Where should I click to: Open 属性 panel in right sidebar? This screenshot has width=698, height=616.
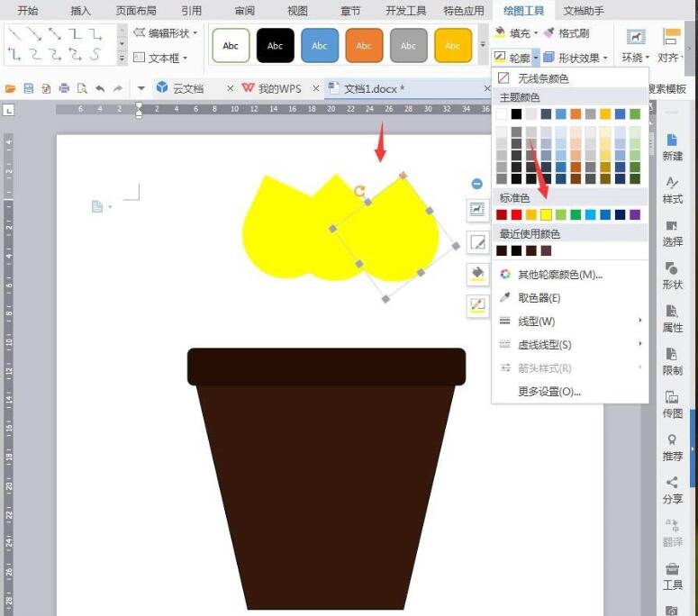(x=672, y=319)
